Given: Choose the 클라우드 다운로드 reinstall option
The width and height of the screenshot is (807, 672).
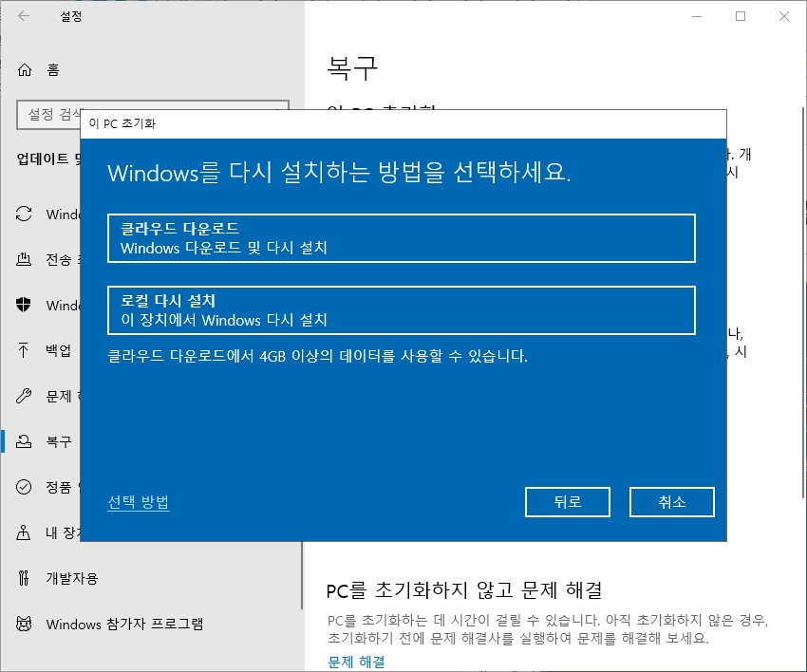Looking at the screenshot, I should coord(401,238).
